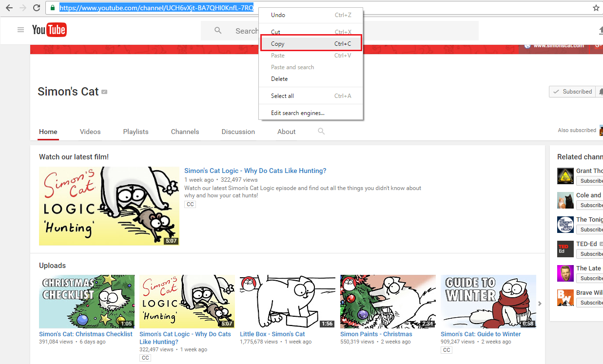Show next uploads with the right chevron
Screen dimensions: 603x364
pyautogui.click(x=540, y=304)
